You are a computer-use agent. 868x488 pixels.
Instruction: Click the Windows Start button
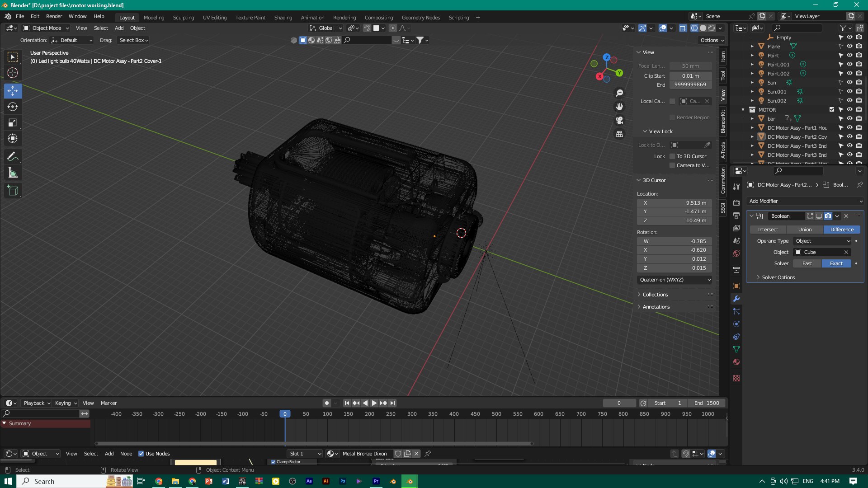(8, 481)
